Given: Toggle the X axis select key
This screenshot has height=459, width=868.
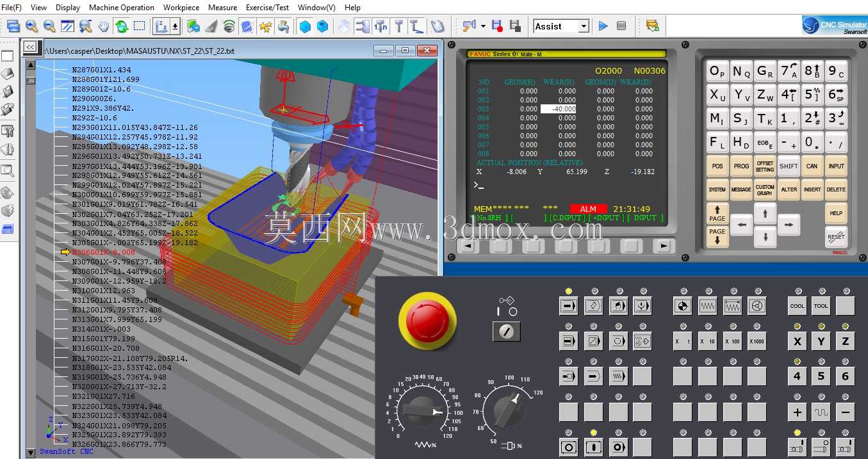Looking at the screenshot, I should tap(798, 341).
